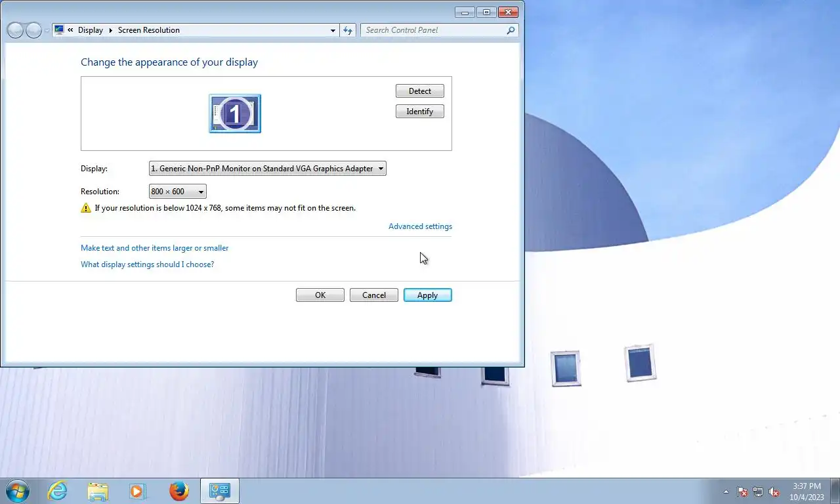Viewport: 840px width, 504px height.
Task: Open Advanced settings link
Action: point(420,226)
